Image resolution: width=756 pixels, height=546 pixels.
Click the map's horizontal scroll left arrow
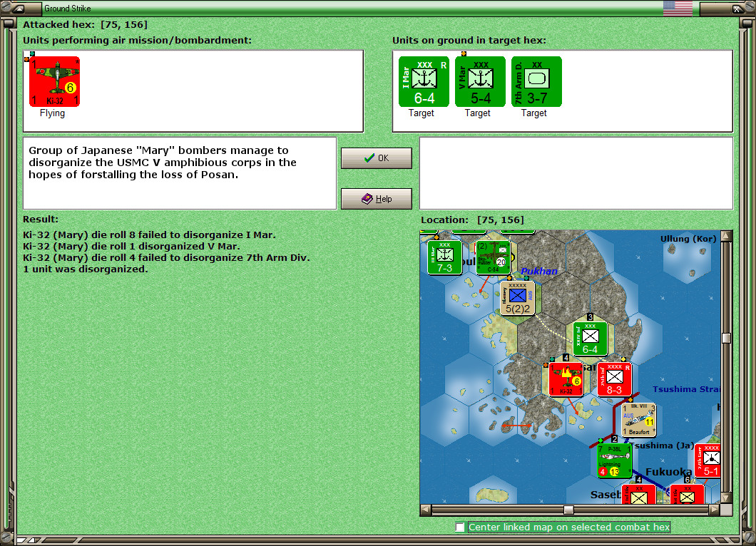click(426, 510)
